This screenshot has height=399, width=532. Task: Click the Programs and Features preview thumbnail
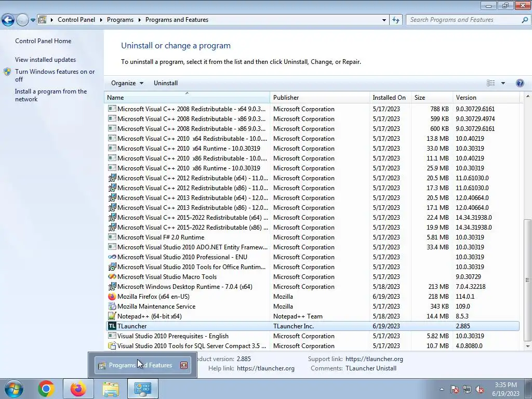pos(142,365)
